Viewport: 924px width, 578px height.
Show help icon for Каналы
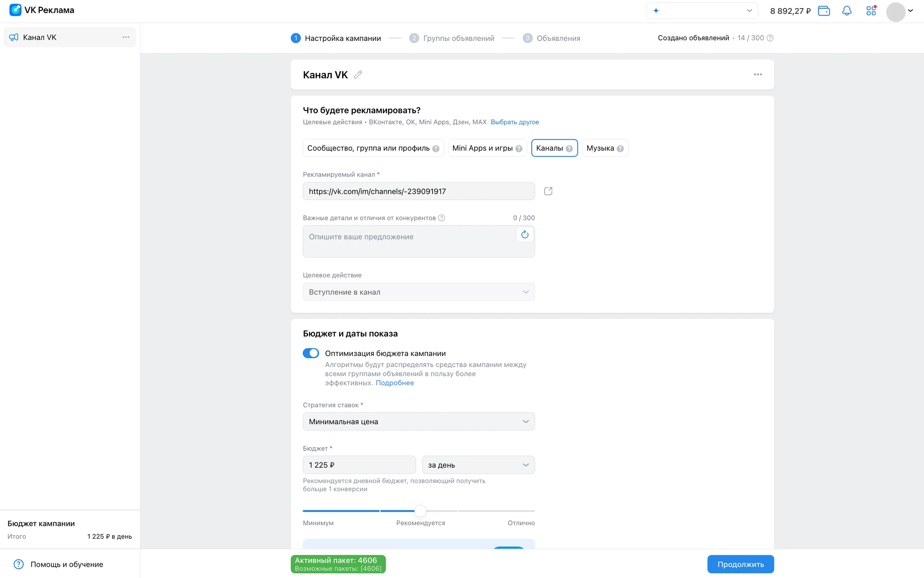[x=569, y=149]
